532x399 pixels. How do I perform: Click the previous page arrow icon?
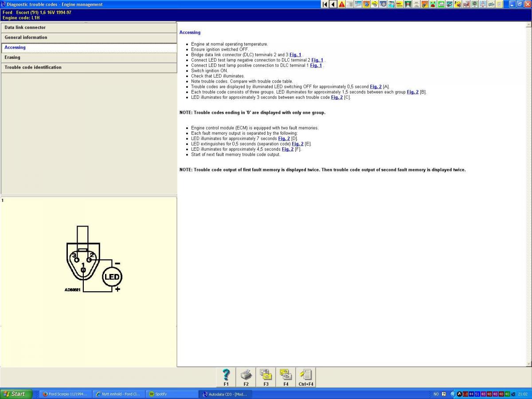333,4
